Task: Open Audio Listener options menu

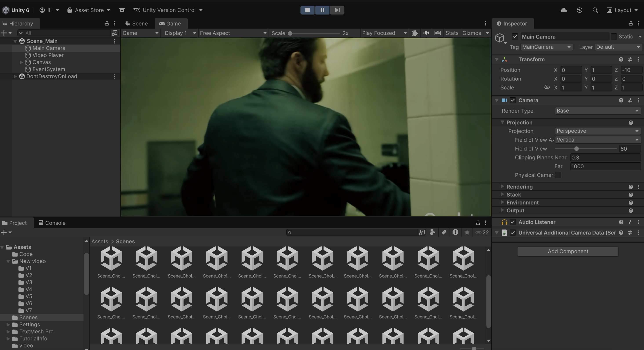Action: tap(639, 222)
